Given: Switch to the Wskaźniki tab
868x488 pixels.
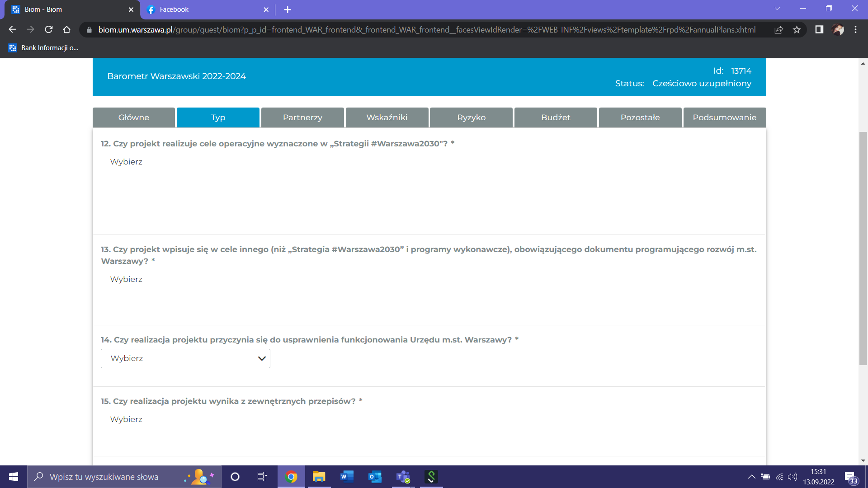Looking at the screenshot, I should coord(387,117).
